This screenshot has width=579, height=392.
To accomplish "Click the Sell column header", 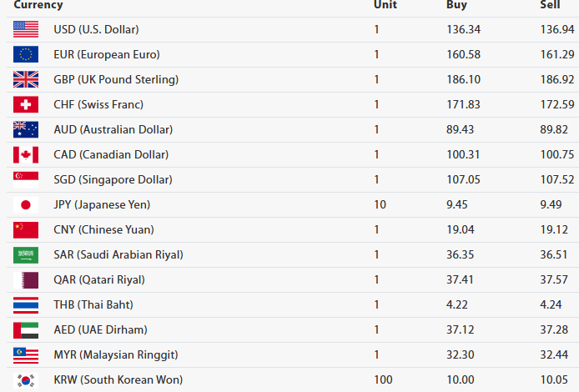I will pyautogui.click(x=550, y=5).
